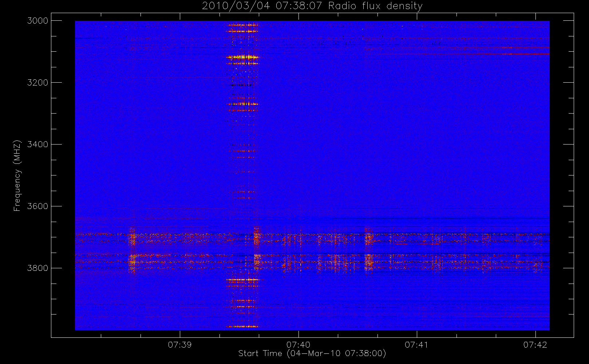
Task: Click the plot title "2010/03/04 07:38:07 Radio flux density"
Action: click(312, 6)
